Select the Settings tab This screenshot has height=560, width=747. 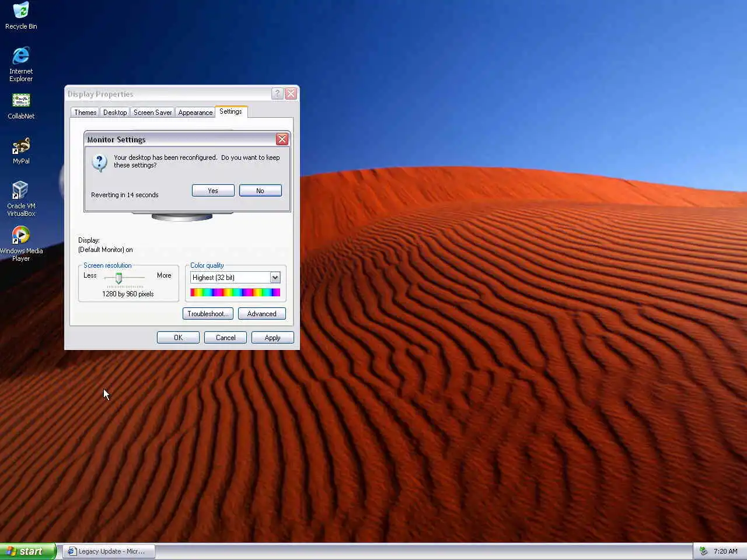click(231, 111)
